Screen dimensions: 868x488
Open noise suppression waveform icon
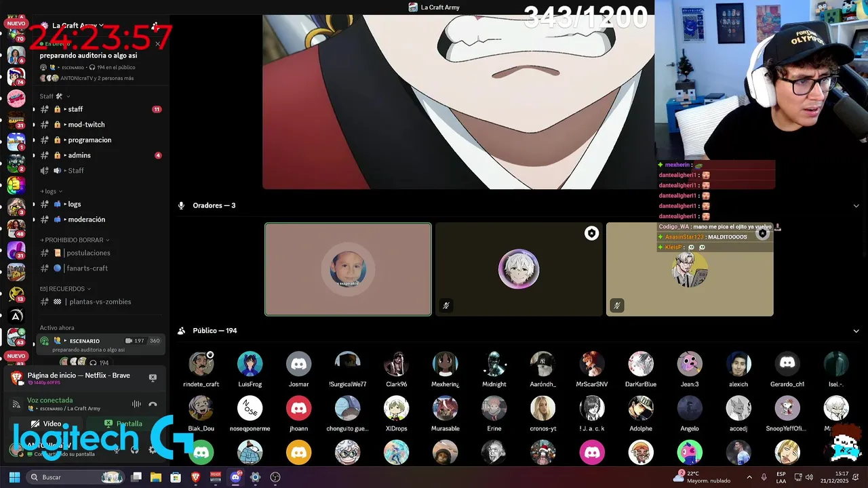(136, 404)
